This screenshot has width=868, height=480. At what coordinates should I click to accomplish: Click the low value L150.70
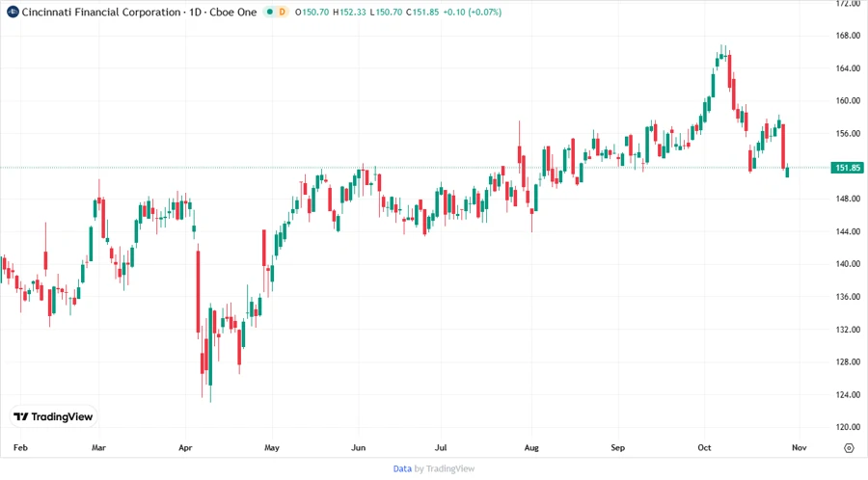pos(386,12)
